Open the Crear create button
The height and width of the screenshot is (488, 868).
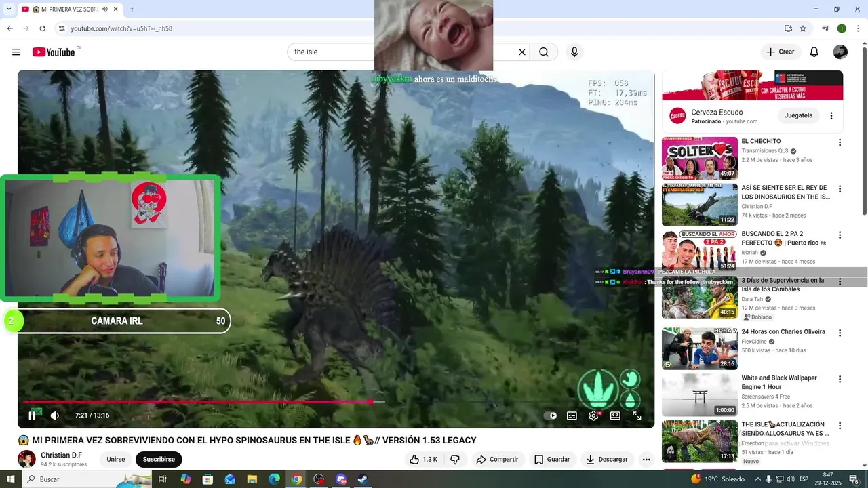(780, 52)
